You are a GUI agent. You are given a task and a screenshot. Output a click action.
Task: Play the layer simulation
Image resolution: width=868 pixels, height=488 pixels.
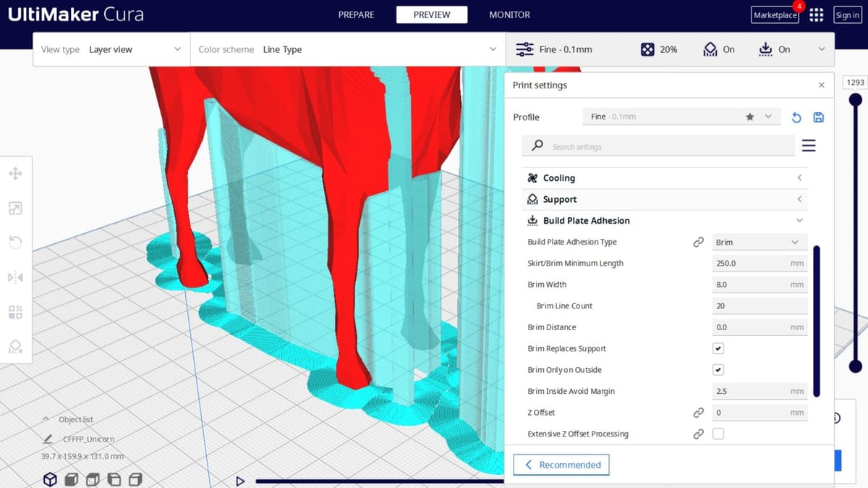240,481
